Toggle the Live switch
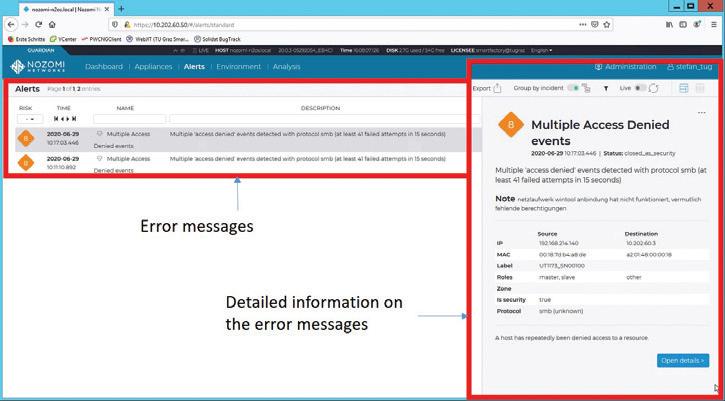Viewport: 725px width, 401px height. 640,88
